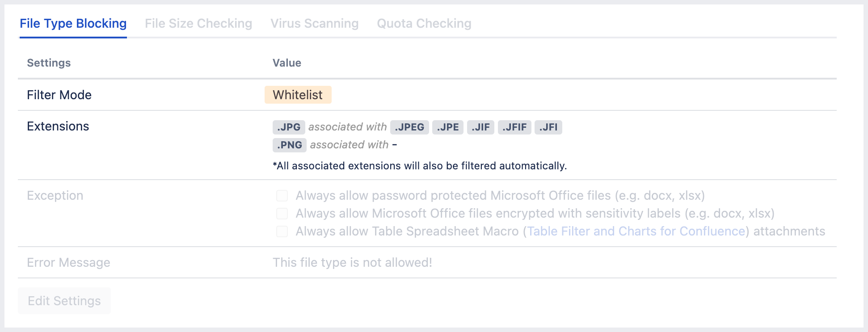The image size is (868, 332).
Task: Click the .JFI extension tag
Action: click(x=548, y=127)
